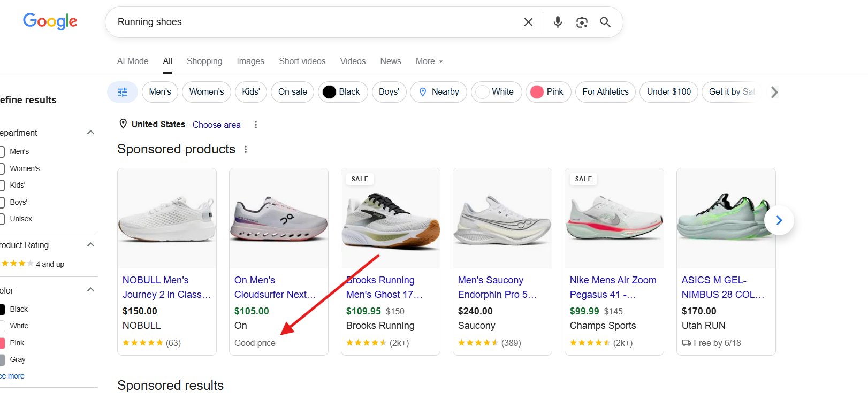This screenshot has height=393, width=868.
Task: Open NOBULL Men's Journey 2 shoe image
Action: [167, 218]
